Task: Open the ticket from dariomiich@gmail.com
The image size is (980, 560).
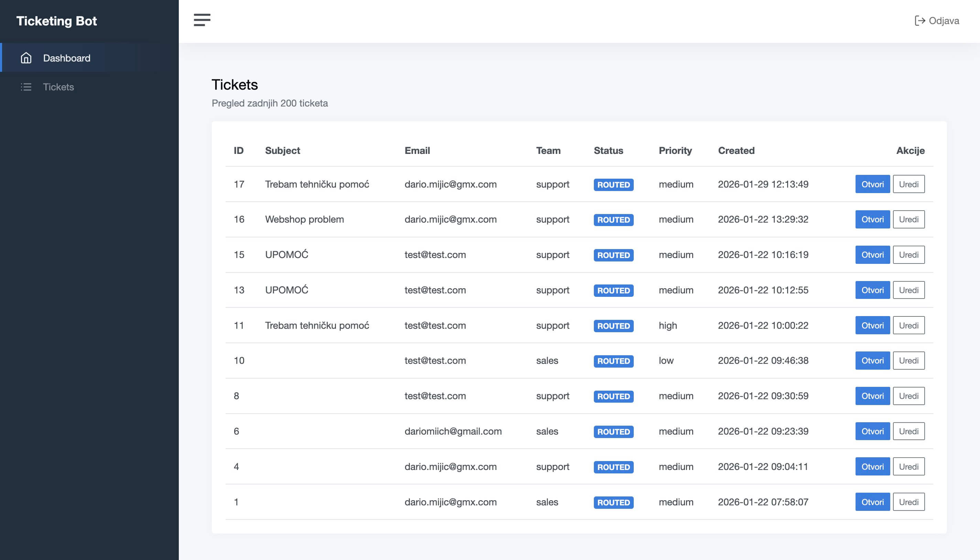Action: click(872, 431)
